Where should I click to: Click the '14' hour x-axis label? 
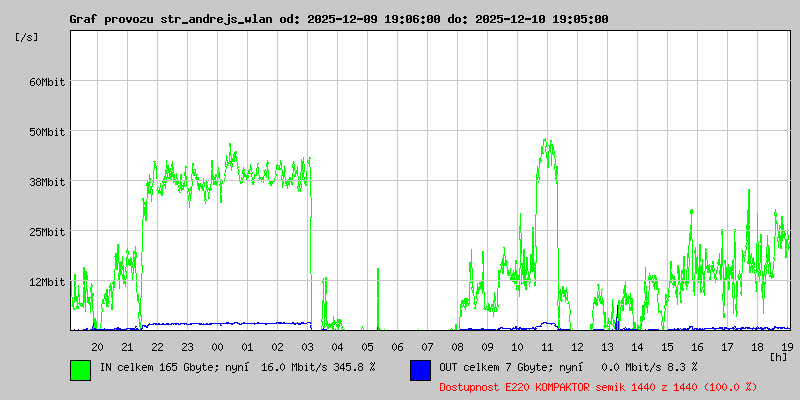click(637, 347)
